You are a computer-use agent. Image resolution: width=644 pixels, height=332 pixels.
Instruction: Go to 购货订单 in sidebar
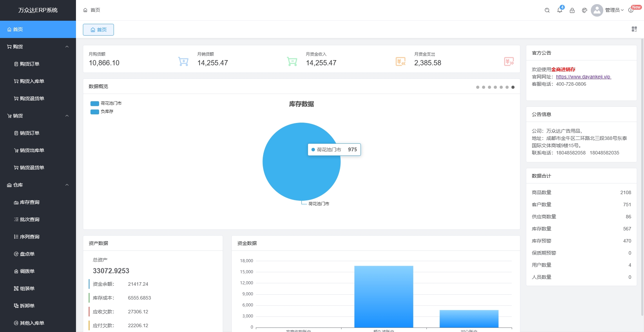point(29,64)
